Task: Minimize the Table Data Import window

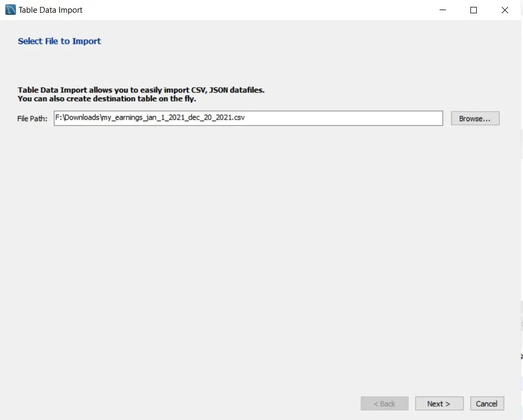Action: [x=442, y=10]
